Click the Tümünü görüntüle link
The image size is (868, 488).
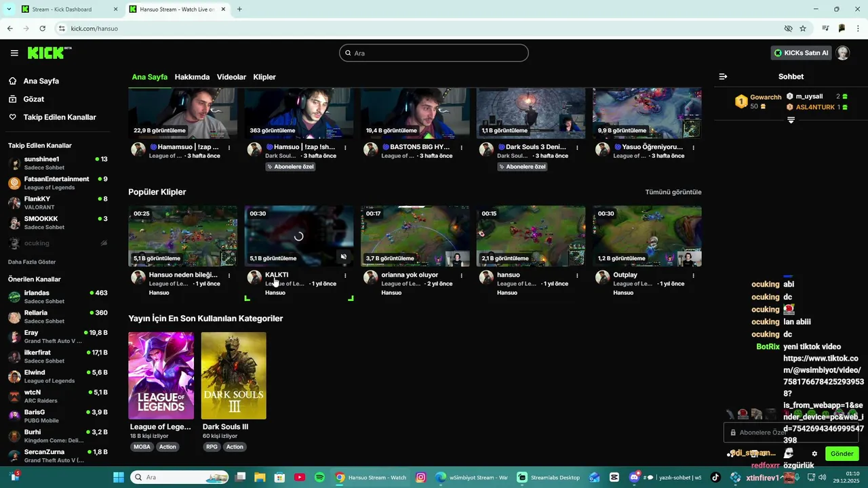pyautogui.click(x=673, y=192)
